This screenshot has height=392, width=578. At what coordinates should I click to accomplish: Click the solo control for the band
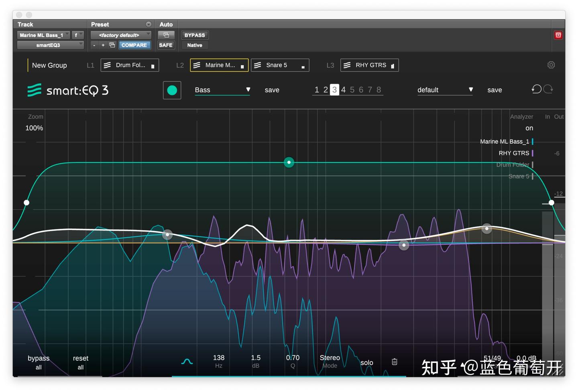[x=366, y=362]
